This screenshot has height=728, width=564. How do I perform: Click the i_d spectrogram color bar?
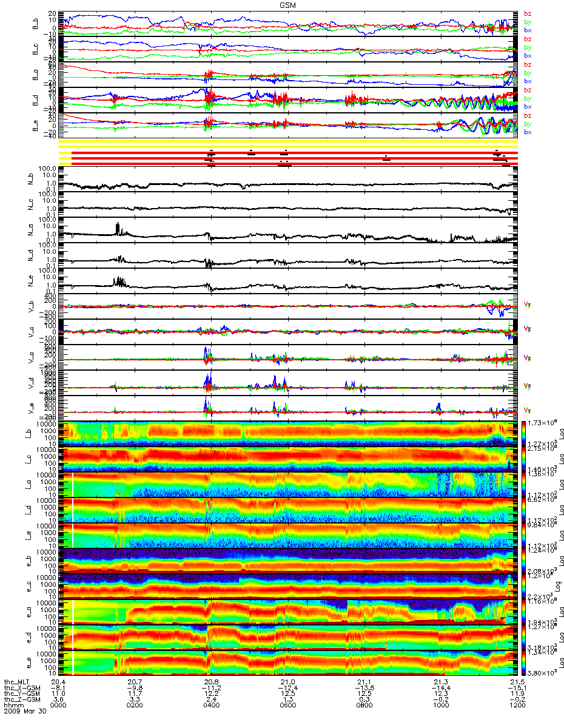[523, 510]
